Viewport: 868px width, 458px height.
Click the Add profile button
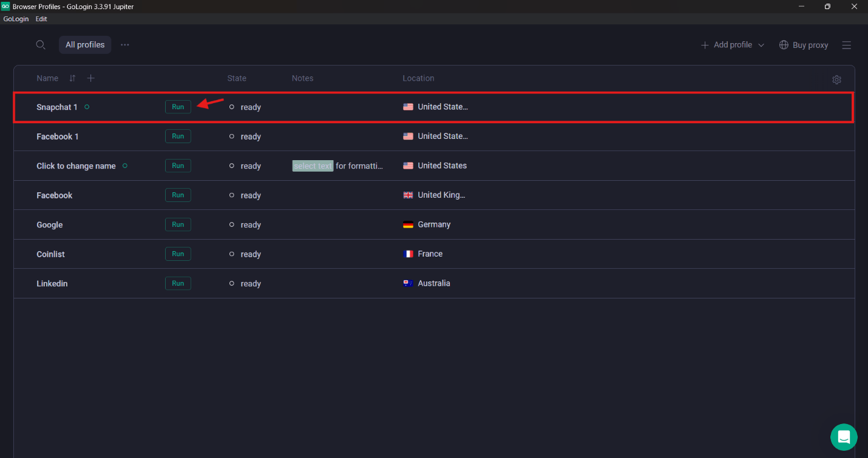click(x=727, y=45)
